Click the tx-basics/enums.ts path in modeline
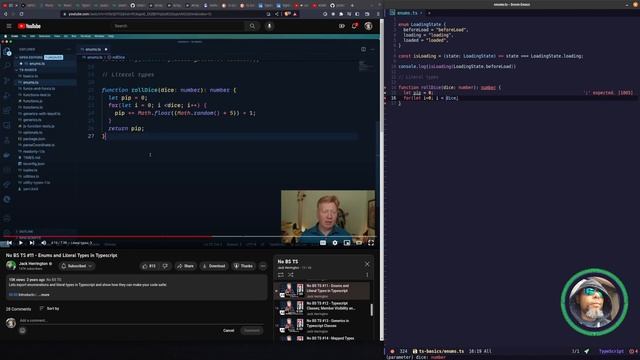This screenshot has width=640, height=360. (x=441, y=351)
